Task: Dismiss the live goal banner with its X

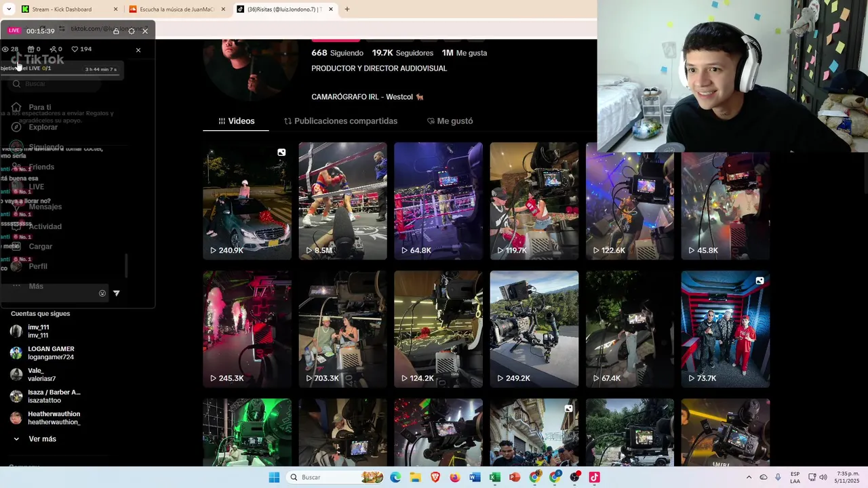Action: [x=138, y=50]
